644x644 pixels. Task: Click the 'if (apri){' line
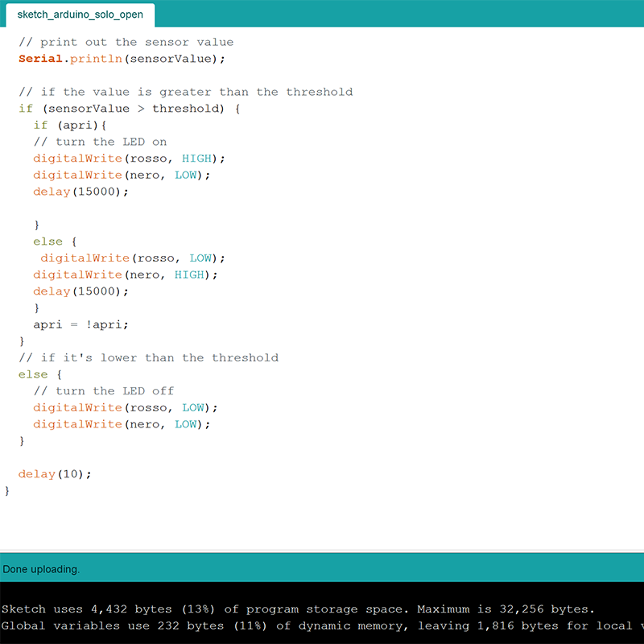(x=70, y=126)
